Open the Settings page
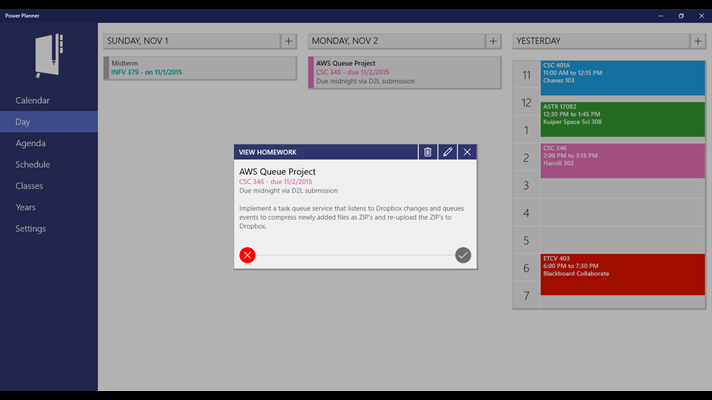This screenshot has height=400, width=712. [49, 228]
